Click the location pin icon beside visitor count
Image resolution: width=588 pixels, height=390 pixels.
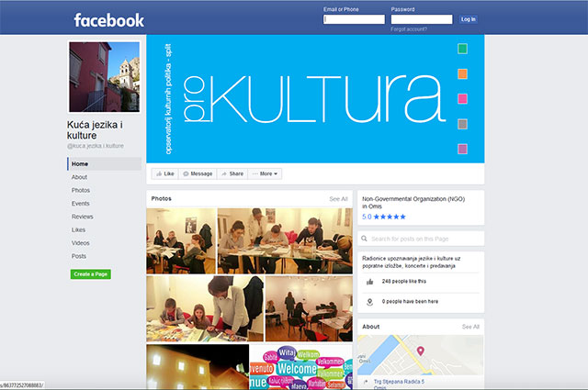pyautogui.click(x=369, y=301)
